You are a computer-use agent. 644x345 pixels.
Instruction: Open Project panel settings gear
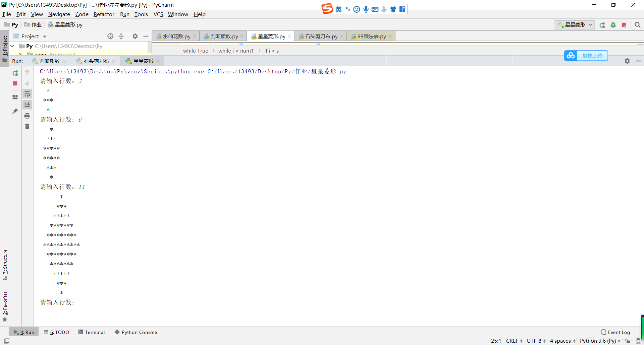tap(135, 36)
